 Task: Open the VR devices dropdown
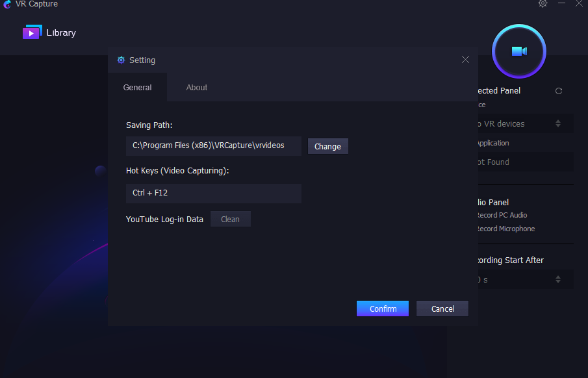pyautogui.click(x=526, y=123)
